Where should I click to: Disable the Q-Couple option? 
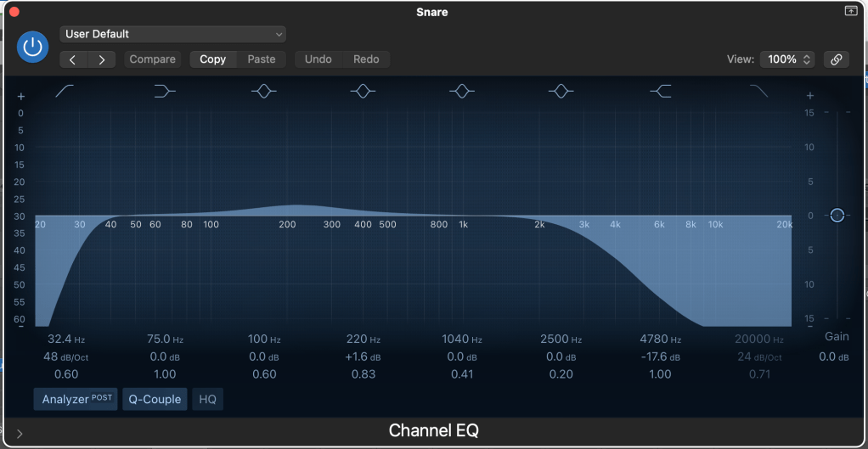point(155,399)
